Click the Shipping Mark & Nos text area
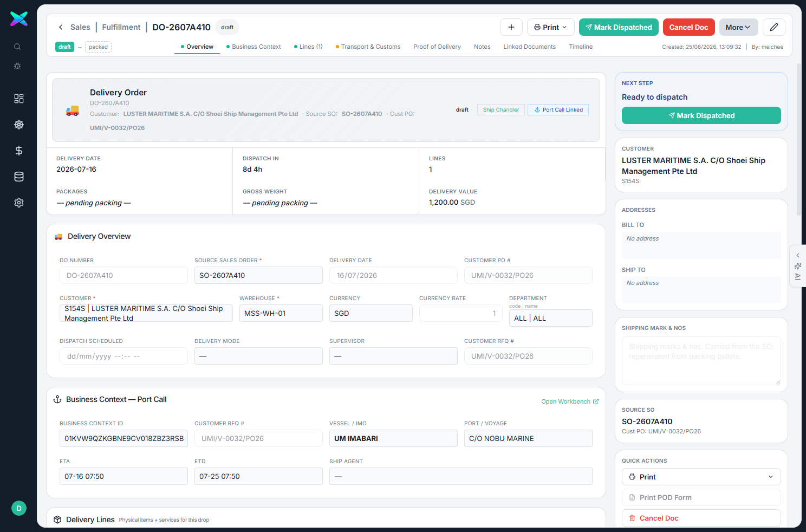806x532 pixels. pos(701,360)
